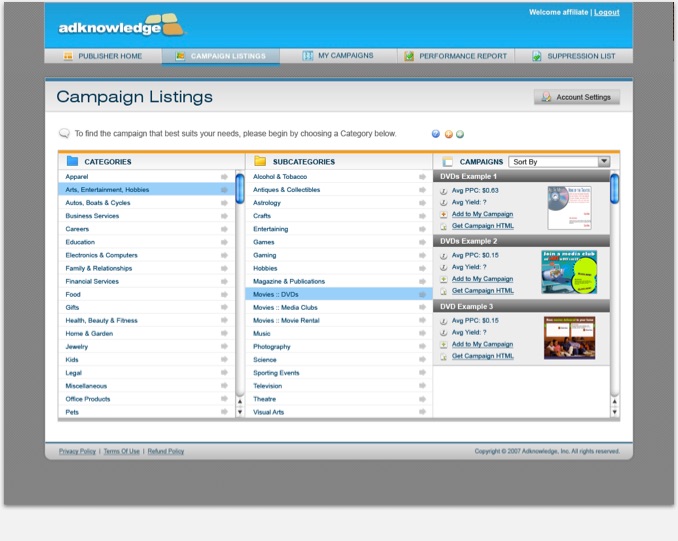
Task: Click the Avg PPC info icon in DVDs Example 1
Action: [443, 191]
